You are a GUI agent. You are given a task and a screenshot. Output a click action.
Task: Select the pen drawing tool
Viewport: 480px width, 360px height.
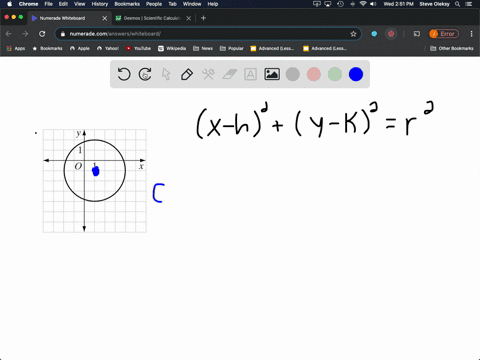pos(187,74)
